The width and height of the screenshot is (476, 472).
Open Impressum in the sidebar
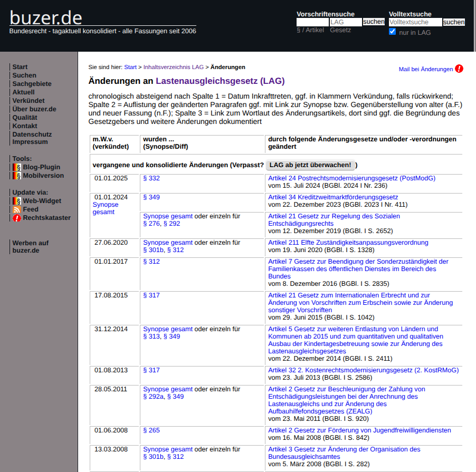point(30,142)
